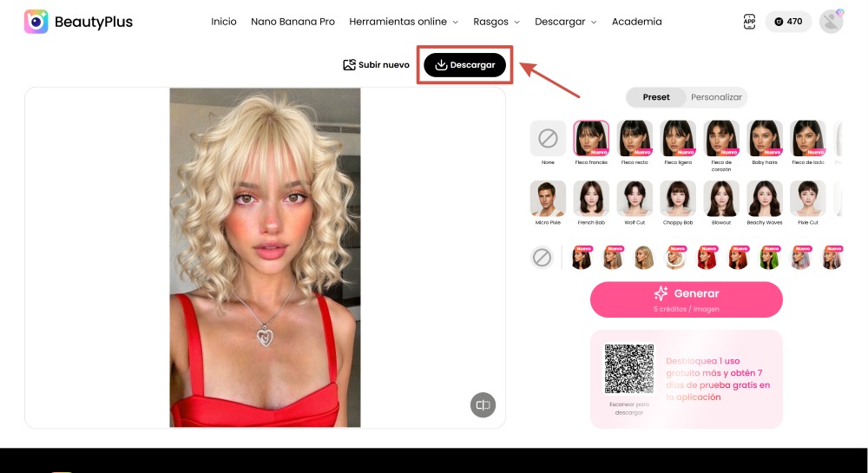Choose the Choppy Bob hairstyle
868x473 pixels.
point(678,198)
